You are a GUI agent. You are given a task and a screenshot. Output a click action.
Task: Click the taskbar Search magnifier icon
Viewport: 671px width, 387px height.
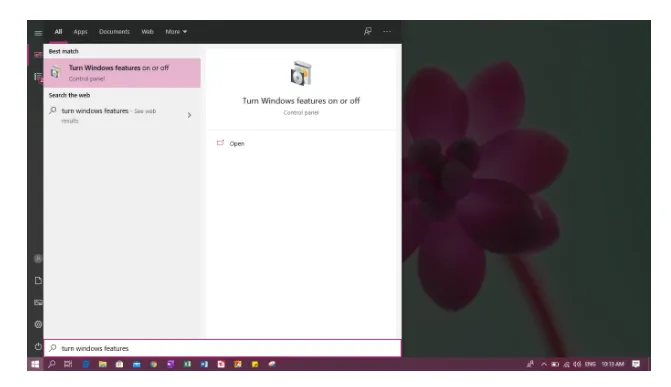51,364
